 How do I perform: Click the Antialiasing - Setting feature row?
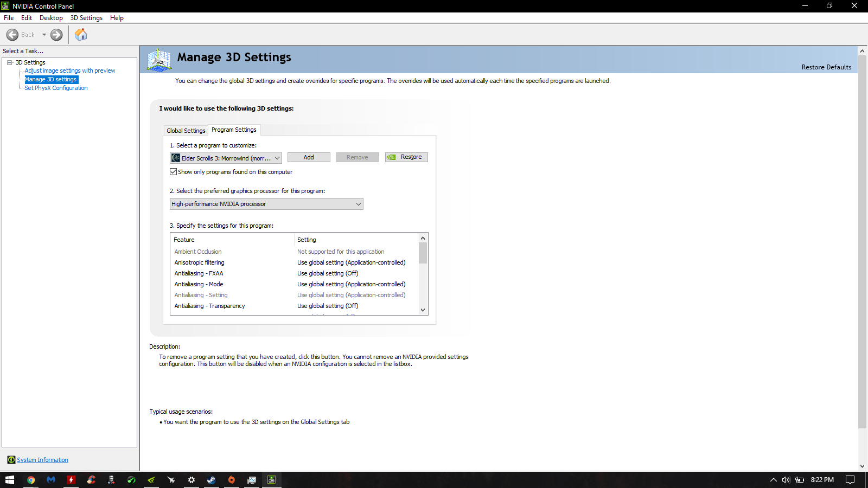(x=294, y=295)
